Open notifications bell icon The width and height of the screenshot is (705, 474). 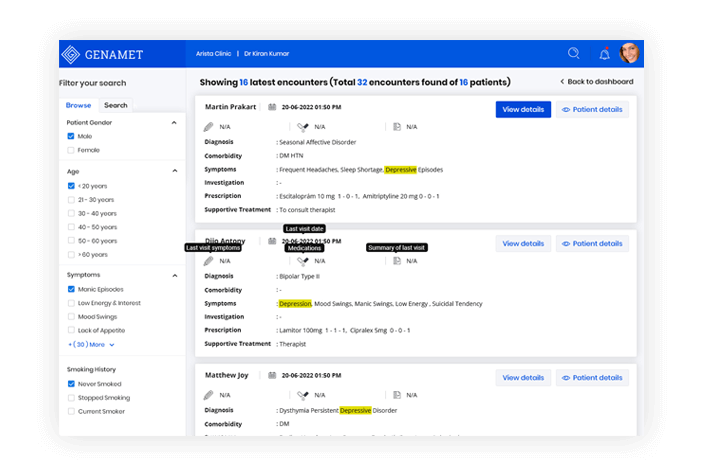(604, 54)
